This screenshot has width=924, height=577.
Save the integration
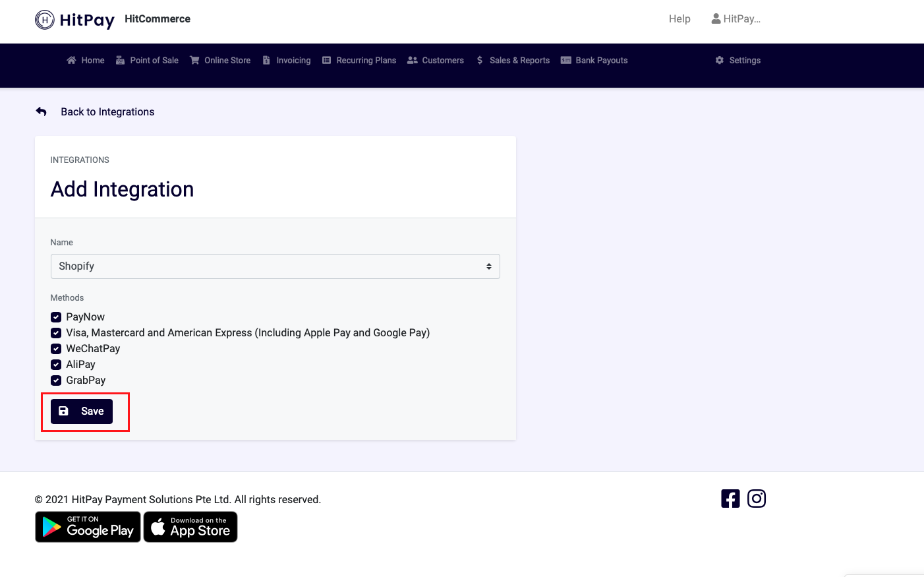(x=82, y=411)
